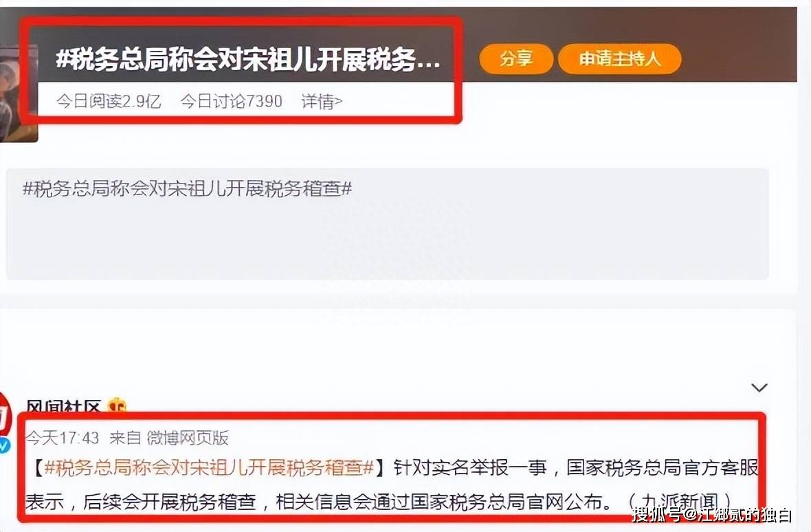The height and width of the screenshot is (532, 811).
Task: Click the membership badge icon beside 风闻社区
Action: point(117,406)
